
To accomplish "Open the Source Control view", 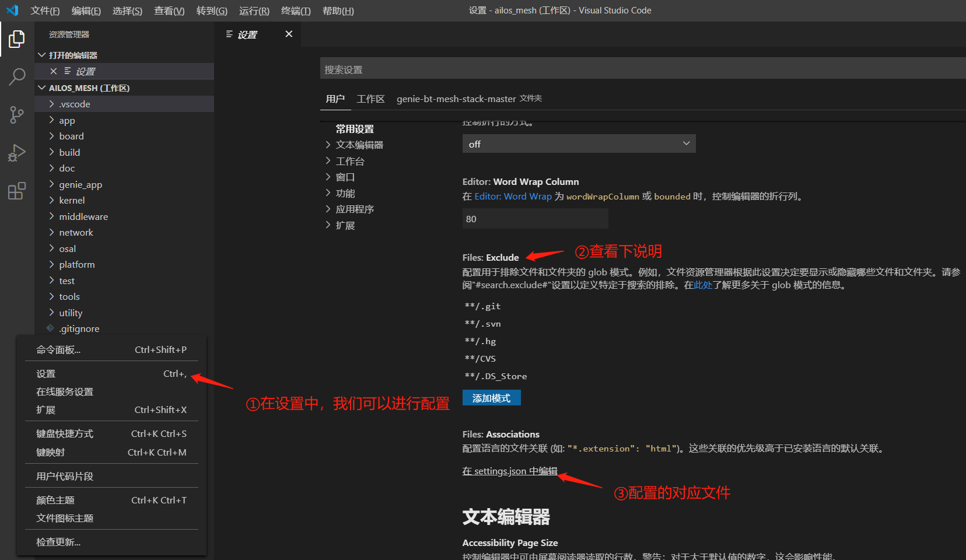I will point(17,115).
